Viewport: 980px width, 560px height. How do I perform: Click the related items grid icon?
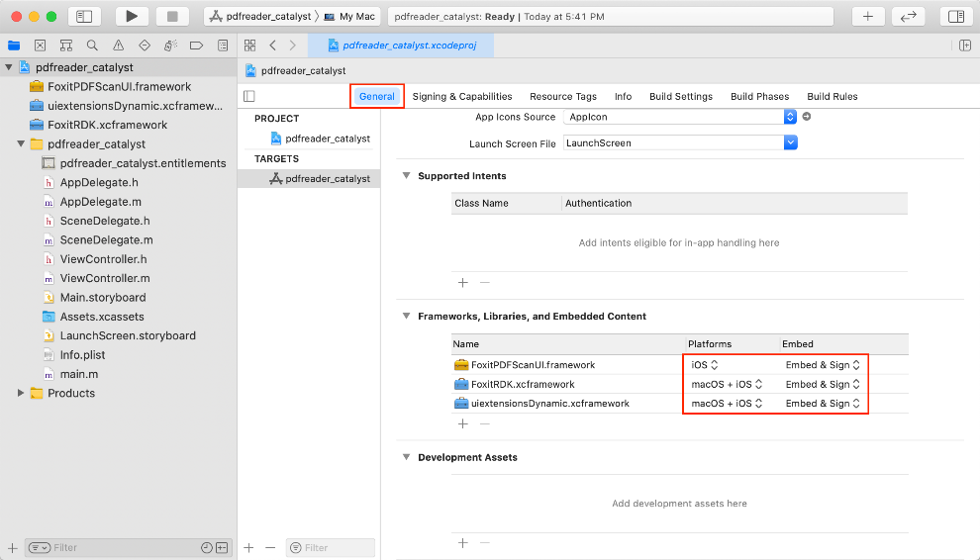tap(250, 46)
